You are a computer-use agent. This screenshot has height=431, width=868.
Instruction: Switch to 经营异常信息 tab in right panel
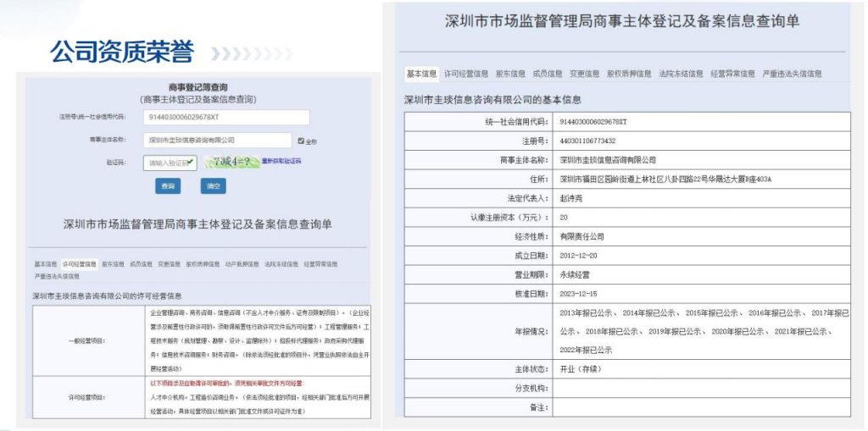tap(732, 74)
